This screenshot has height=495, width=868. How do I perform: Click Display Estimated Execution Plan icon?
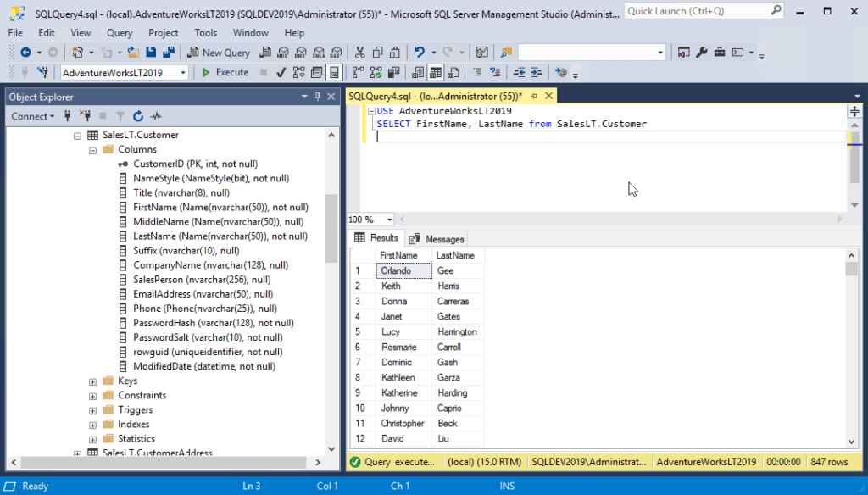coord(299,73)
